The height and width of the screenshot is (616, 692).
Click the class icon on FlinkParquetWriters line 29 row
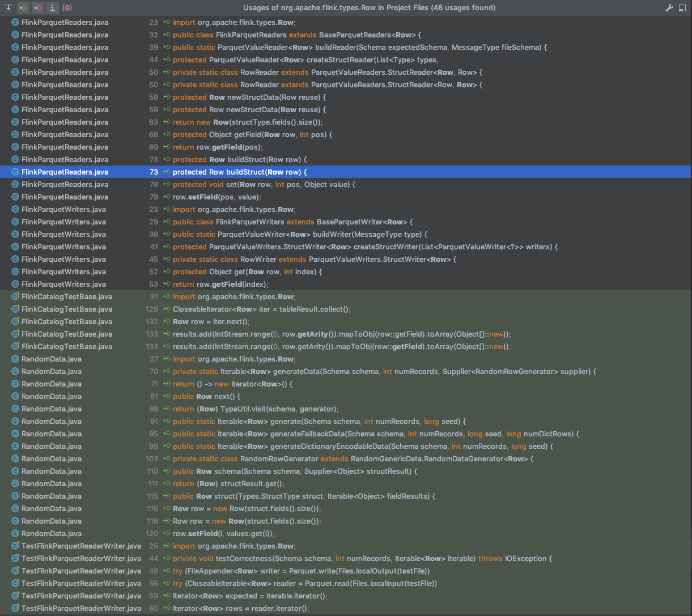[x=15, y=222]
